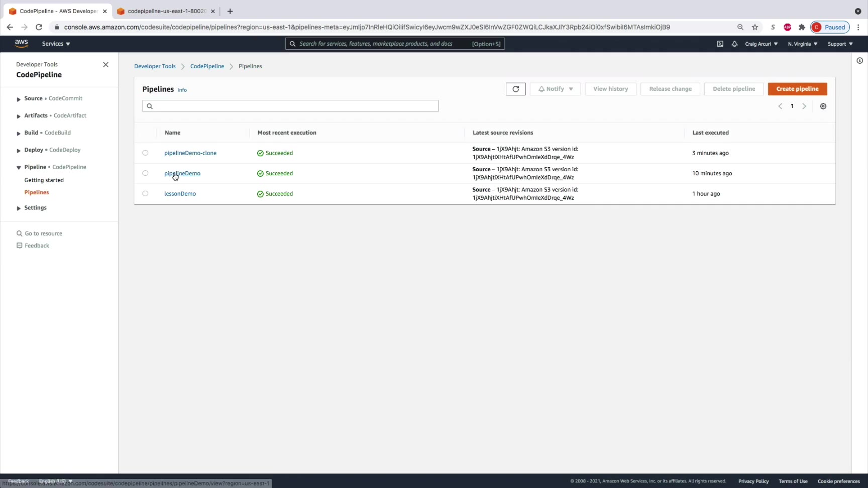Screen dimensions: 868x488
Task: Click Developer Tools breadcrumb
Action: [x=155, y=66]
